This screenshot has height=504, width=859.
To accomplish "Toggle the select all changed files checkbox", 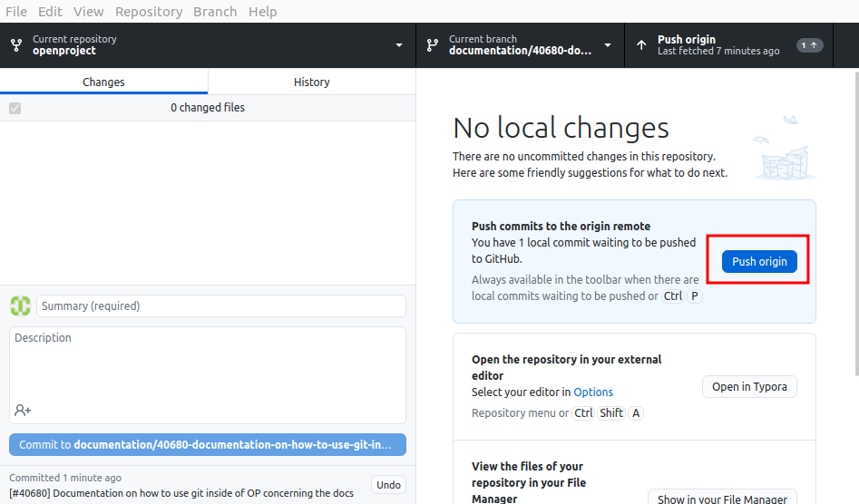I will click(x=15, y=108).
